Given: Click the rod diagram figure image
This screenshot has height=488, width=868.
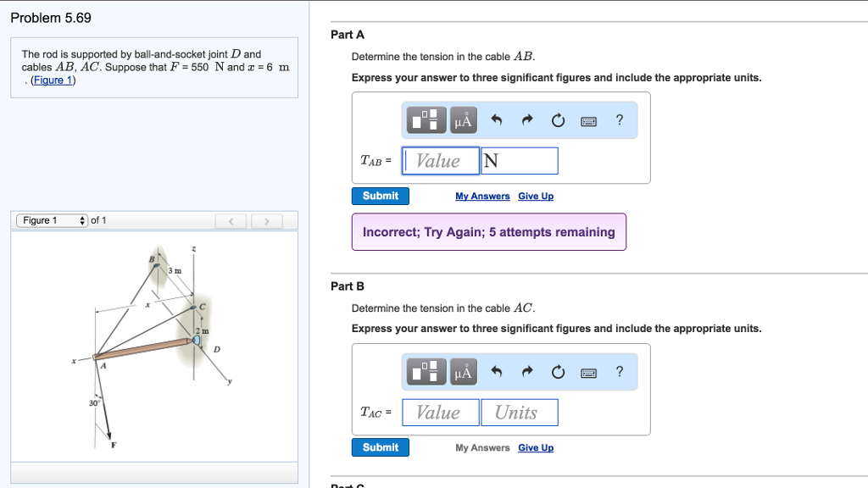Looking at the screenshot, I should [x=154, y=347].
